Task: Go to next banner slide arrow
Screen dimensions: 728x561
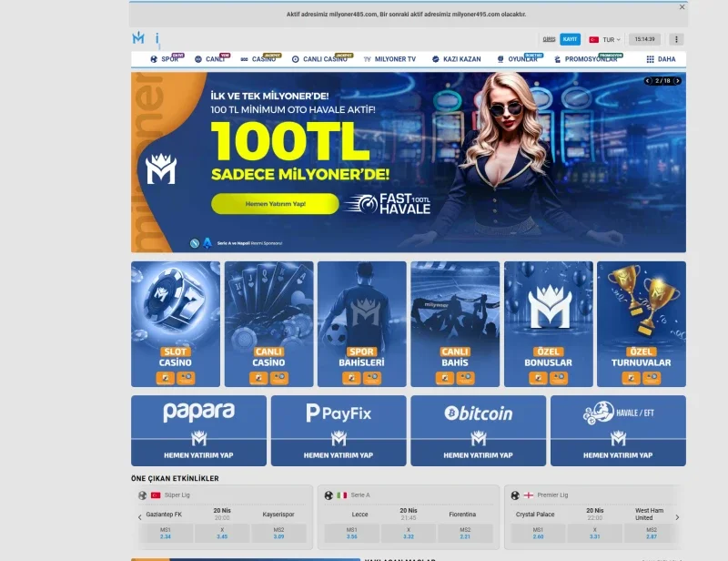Action: pos(677,81)
